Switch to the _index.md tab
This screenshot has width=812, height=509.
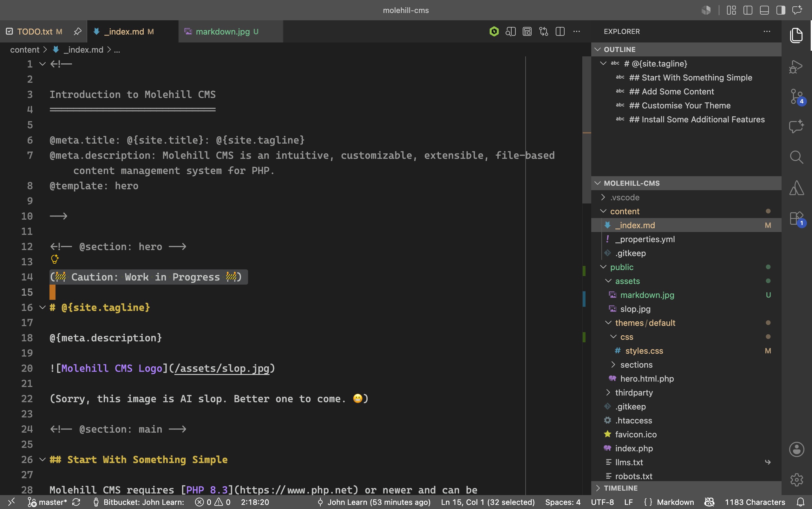click(x=132, y=31)
